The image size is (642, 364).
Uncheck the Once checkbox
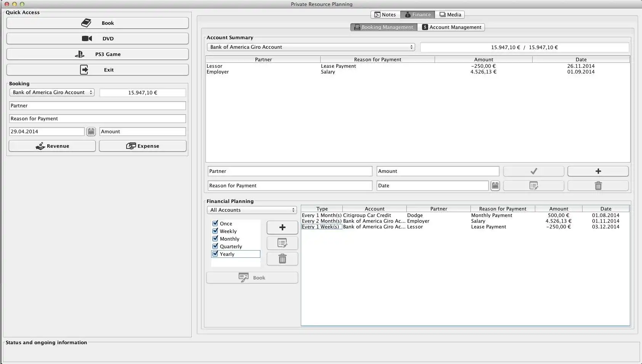215,224
